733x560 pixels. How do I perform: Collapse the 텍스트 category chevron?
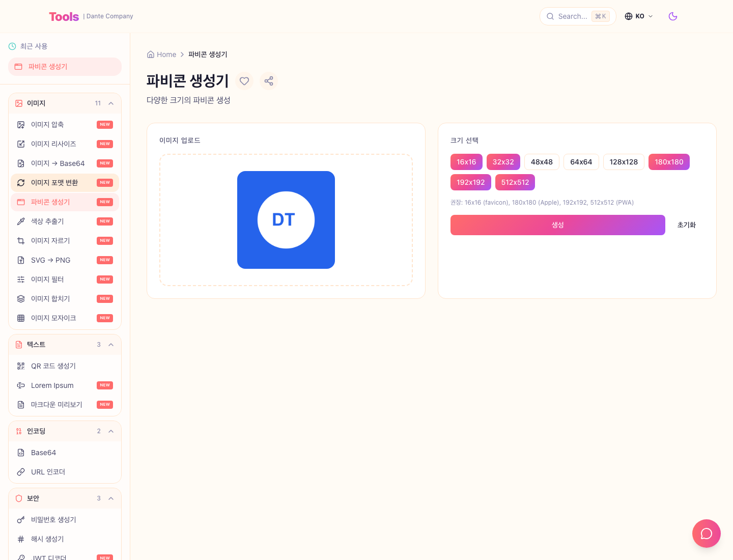111,345
